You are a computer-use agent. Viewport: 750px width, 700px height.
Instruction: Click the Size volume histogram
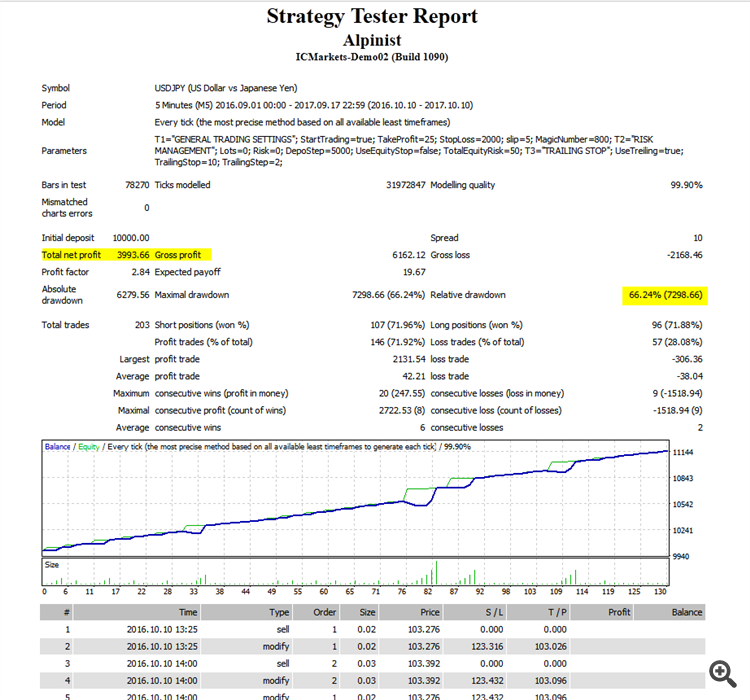(355, 572)
